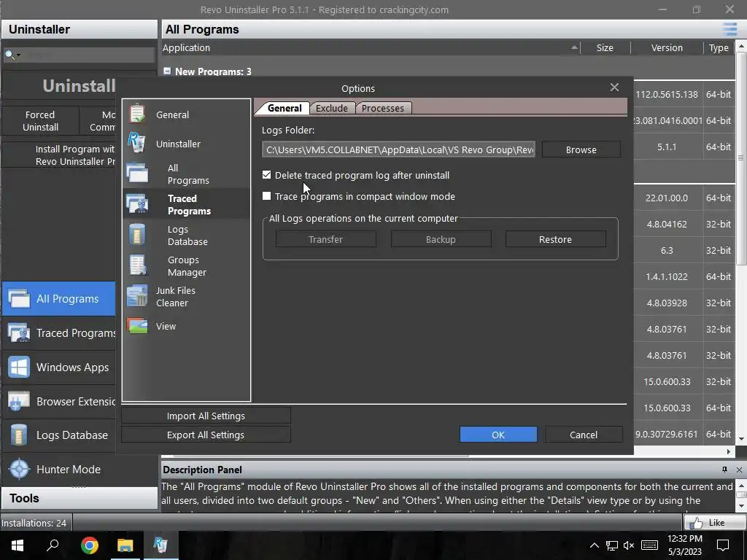Enable Trace programs in compact window mode
747x560 pixels.
[267, 195]
